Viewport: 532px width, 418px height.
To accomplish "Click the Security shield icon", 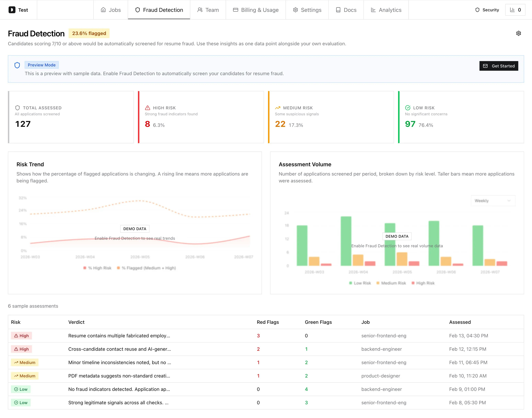I will coord(477,10).
